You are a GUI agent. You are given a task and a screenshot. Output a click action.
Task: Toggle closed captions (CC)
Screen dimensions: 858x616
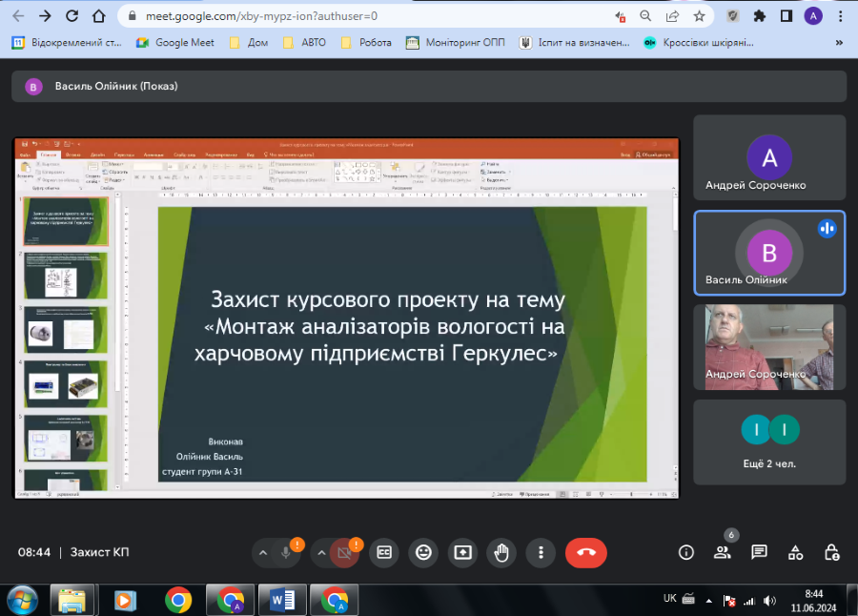pyautogui.click(x=385, y=552)
